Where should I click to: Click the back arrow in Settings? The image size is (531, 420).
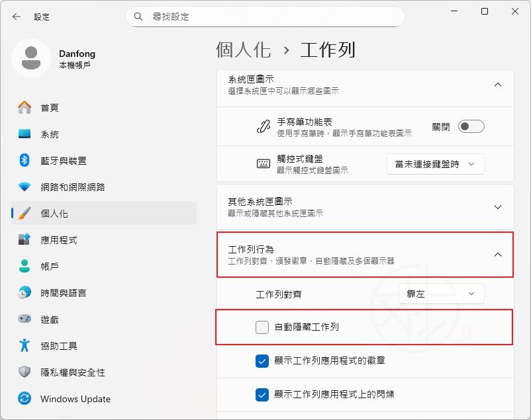[15, 17]
